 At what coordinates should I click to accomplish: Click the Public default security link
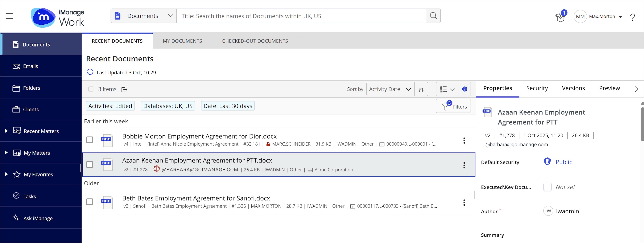tap(563, 162)
